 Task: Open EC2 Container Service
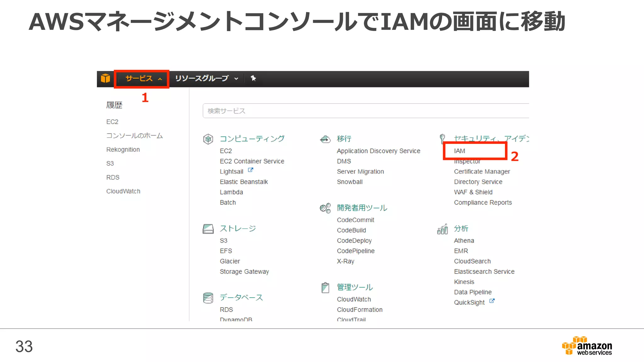point(252,161)
